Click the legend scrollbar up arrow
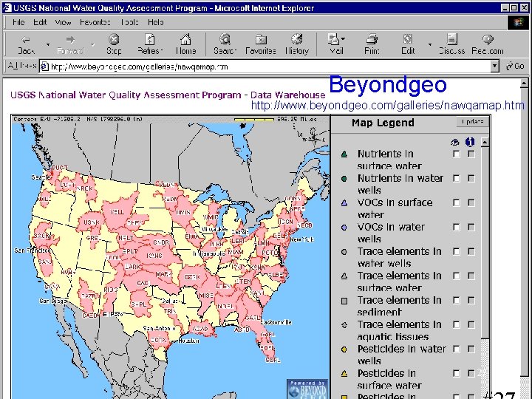The image size is (532, 399). pyautogui.click(x=485, y=142)
